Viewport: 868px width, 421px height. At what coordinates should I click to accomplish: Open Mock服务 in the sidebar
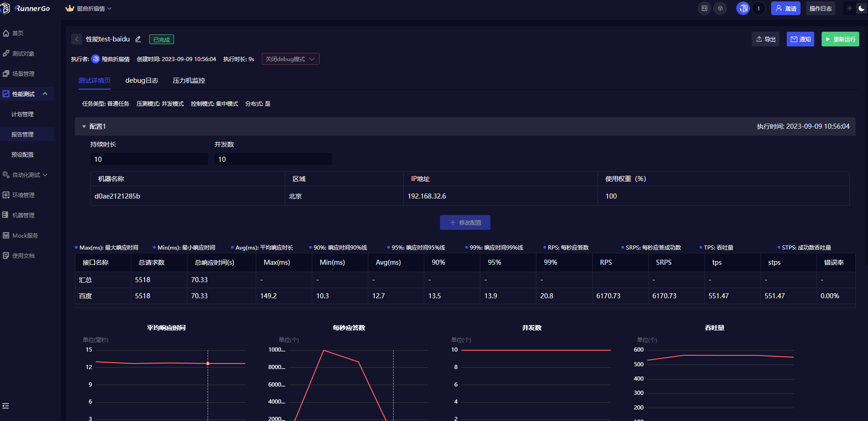[25, 235]
